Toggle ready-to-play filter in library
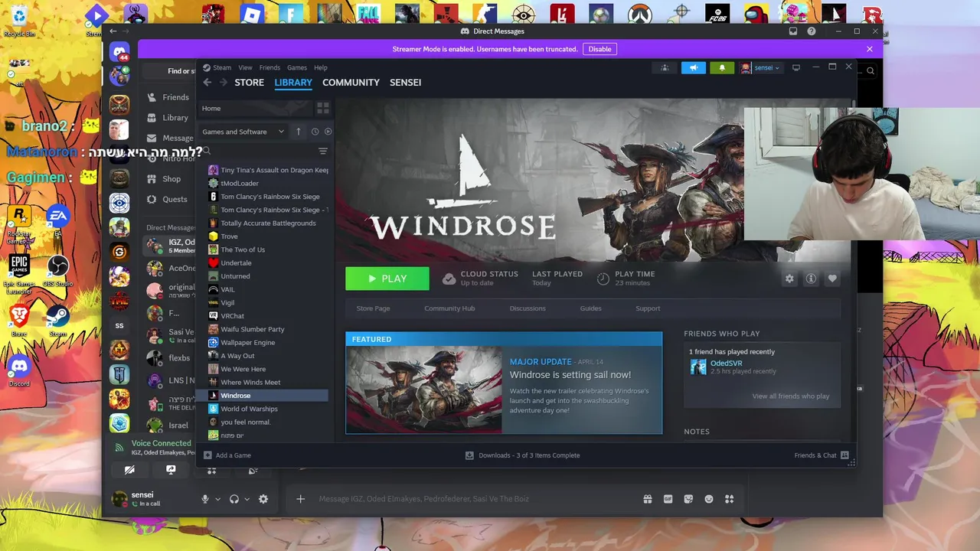 (328, 132)
